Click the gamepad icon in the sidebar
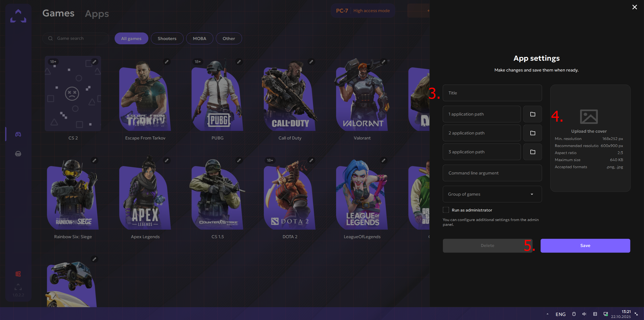 [x=18, y=134]
